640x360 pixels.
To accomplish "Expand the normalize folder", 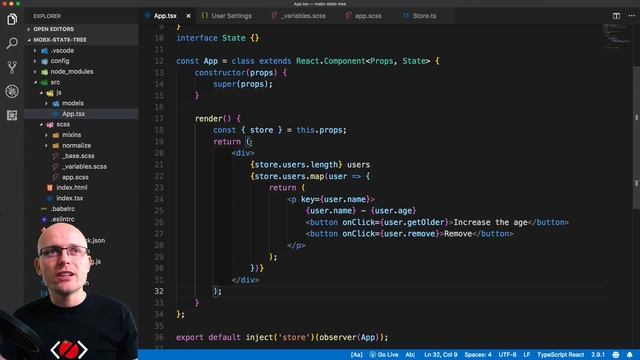I will click(76, 145).
